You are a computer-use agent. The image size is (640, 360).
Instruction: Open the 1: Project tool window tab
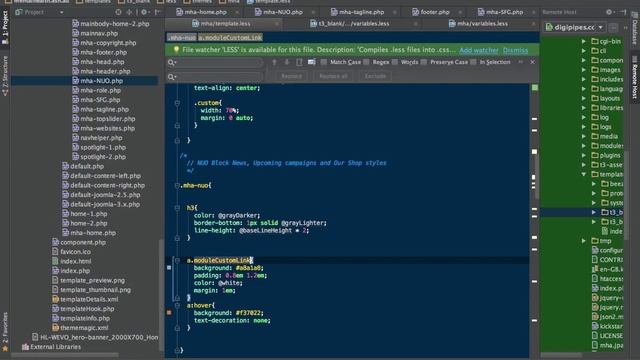coord(5,27)
